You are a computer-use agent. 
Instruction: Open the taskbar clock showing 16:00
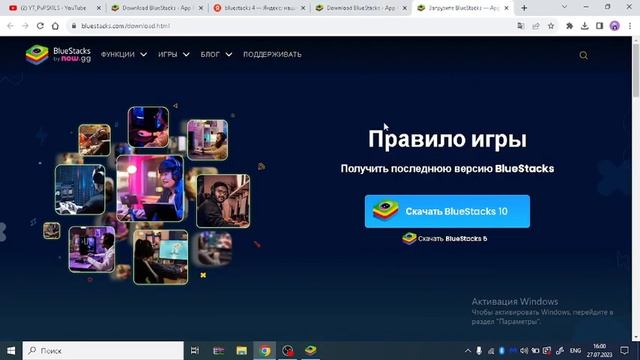click(x=600, y=351)
